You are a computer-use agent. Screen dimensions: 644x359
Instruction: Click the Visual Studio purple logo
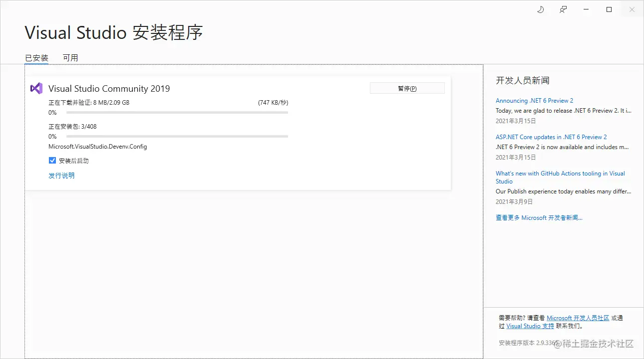pyautogui.click(x=36, y=88)
